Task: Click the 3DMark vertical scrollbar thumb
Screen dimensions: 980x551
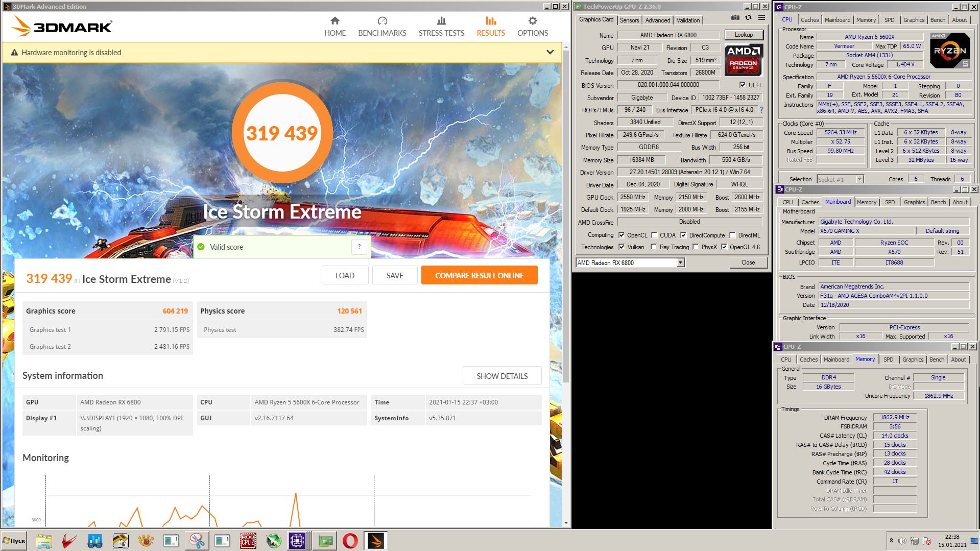Action: [566, 215]
